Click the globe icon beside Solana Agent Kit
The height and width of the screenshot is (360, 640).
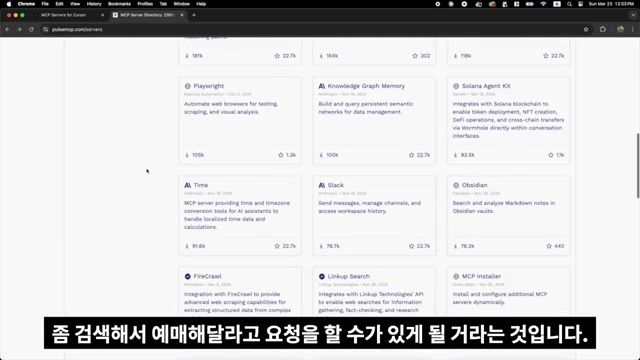[x=456, y=86]
